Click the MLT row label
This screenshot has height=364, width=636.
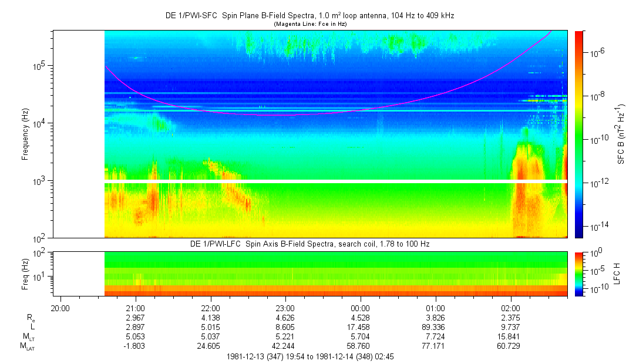(x=28, y=336)
